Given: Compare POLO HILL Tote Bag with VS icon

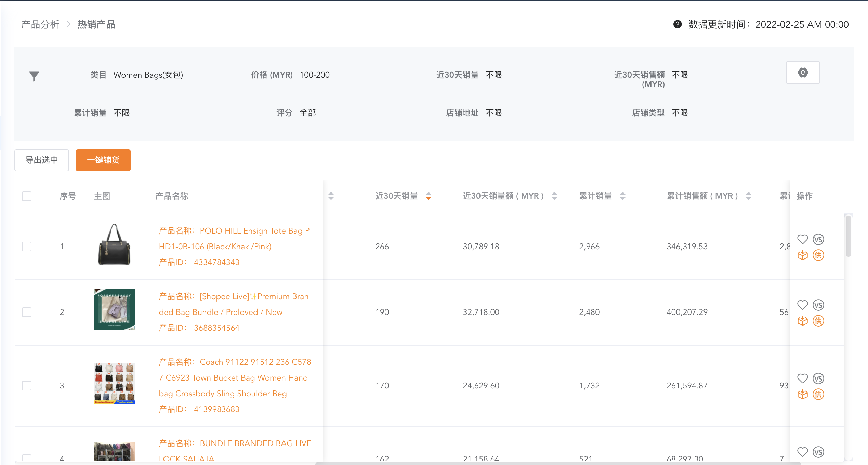Looking at the screenshot, I should pyautogui.click(x=818, y=239).
